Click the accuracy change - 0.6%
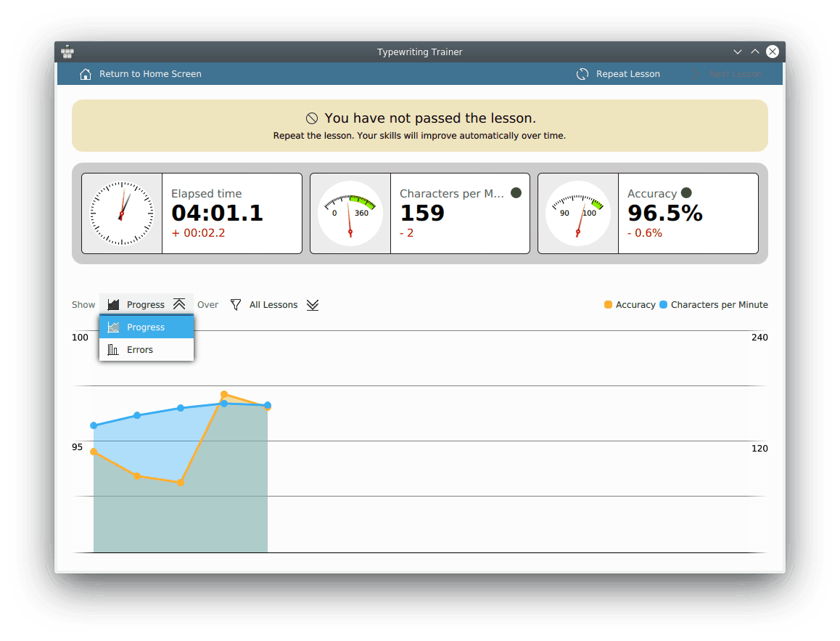 [644, 233]
